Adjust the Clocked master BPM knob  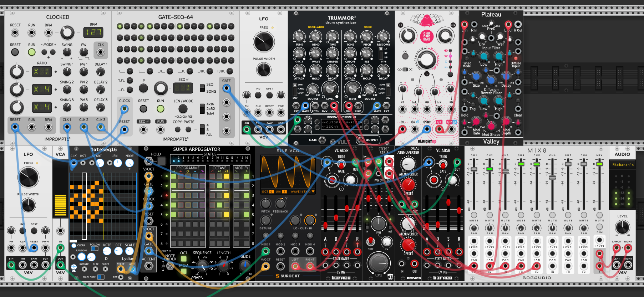[67, 32]
